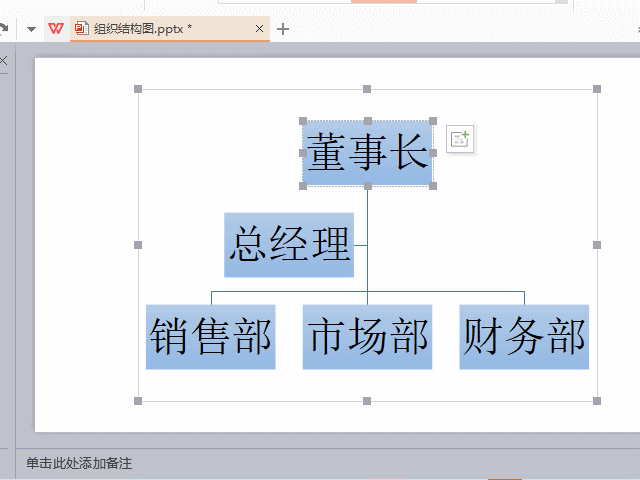Open a new document tab with plus
This screenshot has height=480, width=640.
283,29
